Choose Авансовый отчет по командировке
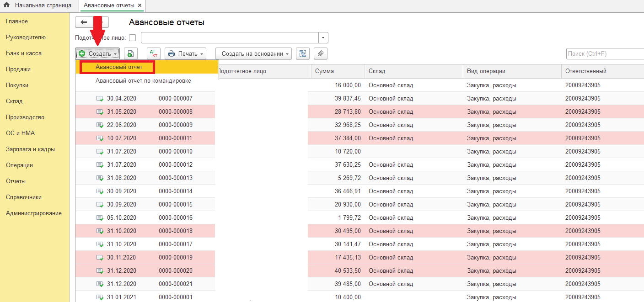 click(143, 81)
